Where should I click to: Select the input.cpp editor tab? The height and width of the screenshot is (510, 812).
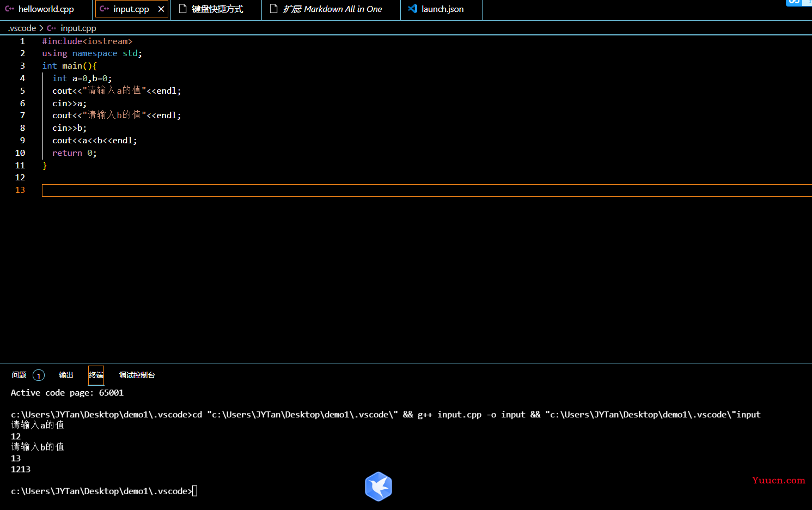point(131,9)
